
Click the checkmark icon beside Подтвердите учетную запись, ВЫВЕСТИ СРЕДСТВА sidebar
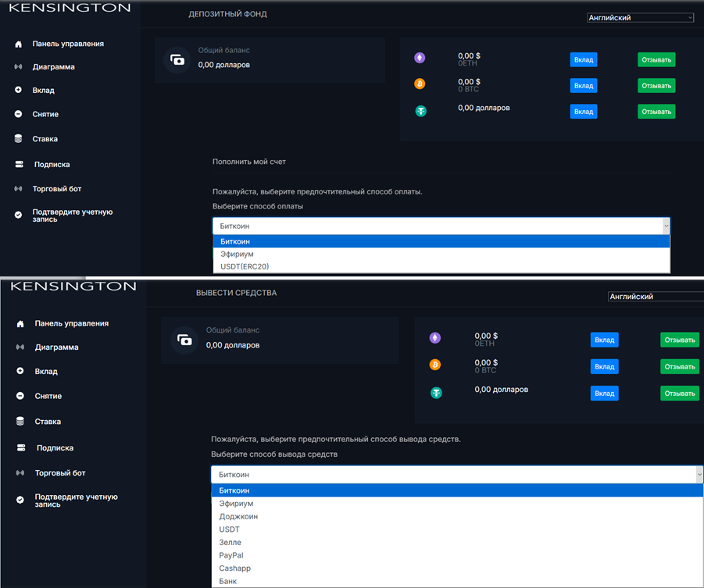(20, 500)
